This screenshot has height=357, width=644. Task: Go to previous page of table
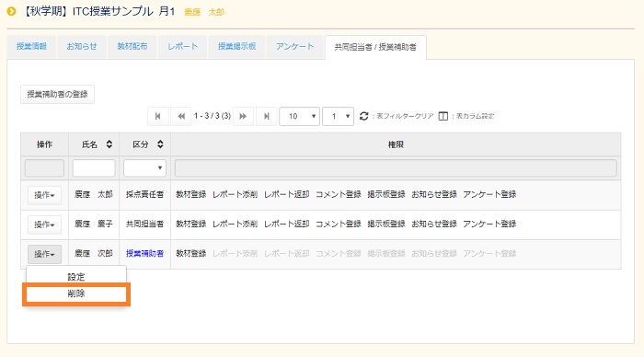point(180,116)
